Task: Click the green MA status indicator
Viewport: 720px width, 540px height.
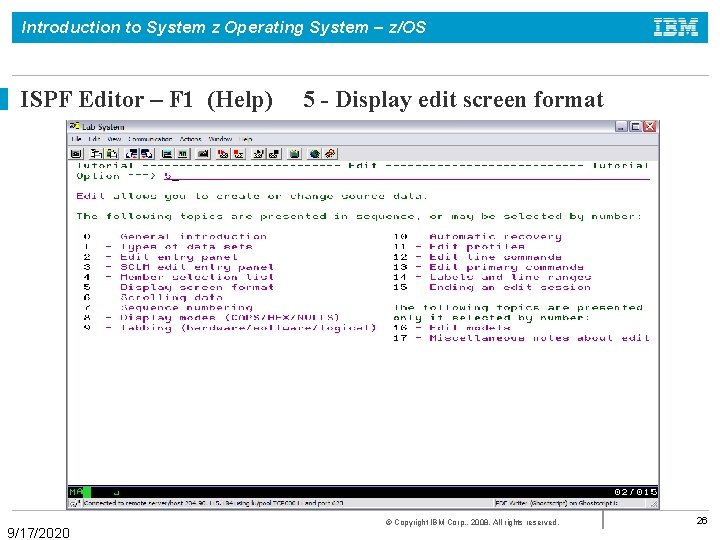Action: coord(79,492)
